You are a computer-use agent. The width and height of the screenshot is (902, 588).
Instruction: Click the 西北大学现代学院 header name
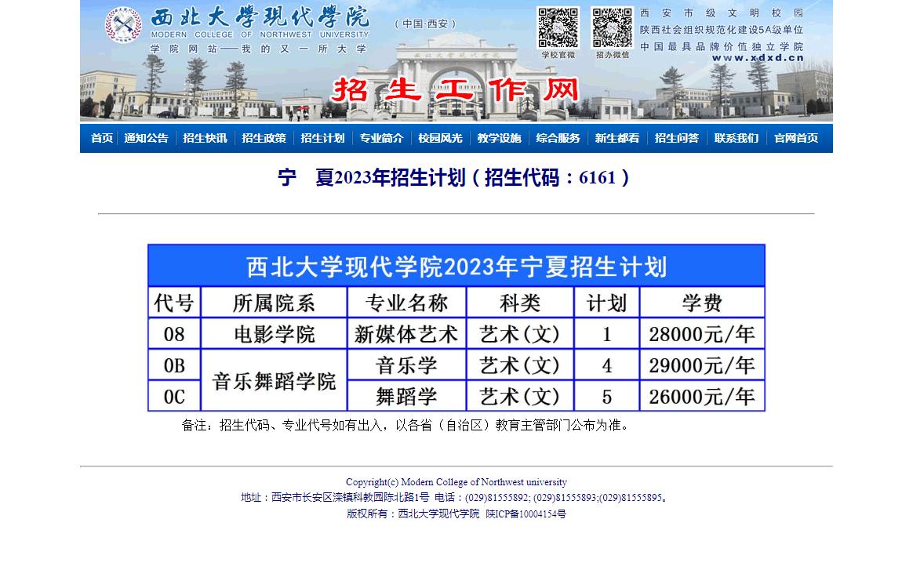[x=260, y=17]
